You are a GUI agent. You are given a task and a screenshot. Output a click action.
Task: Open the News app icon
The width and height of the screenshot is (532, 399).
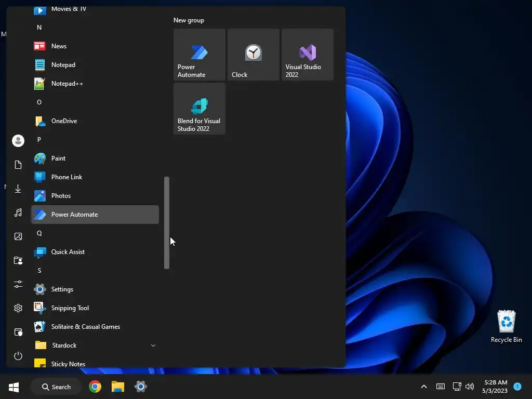pyautogui.click(x=39, y=46)
